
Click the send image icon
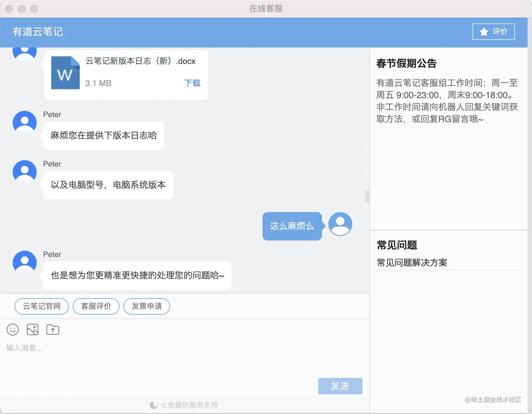click(x=32, y=330)
